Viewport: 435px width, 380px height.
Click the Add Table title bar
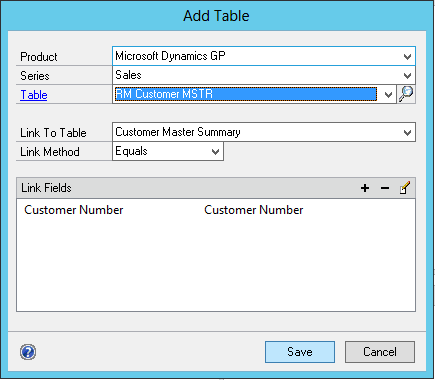[216, 16]
